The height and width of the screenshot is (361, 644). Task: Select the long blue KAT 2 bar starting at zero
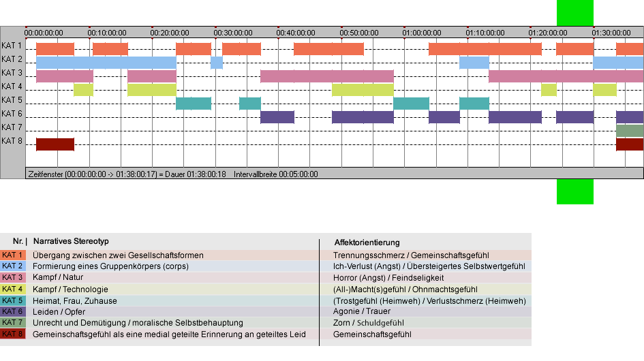106,63
